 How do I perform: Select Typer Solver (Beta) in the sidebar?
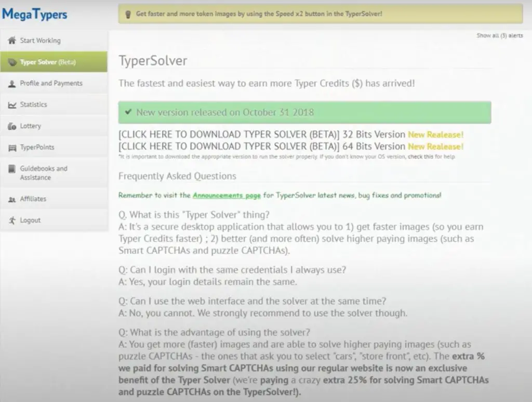(x=54, y=62)
